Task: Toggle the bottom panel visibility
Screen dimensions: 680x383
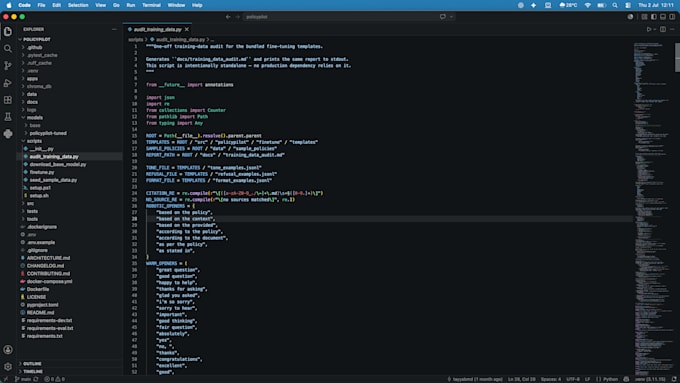Action: point(663,16)
